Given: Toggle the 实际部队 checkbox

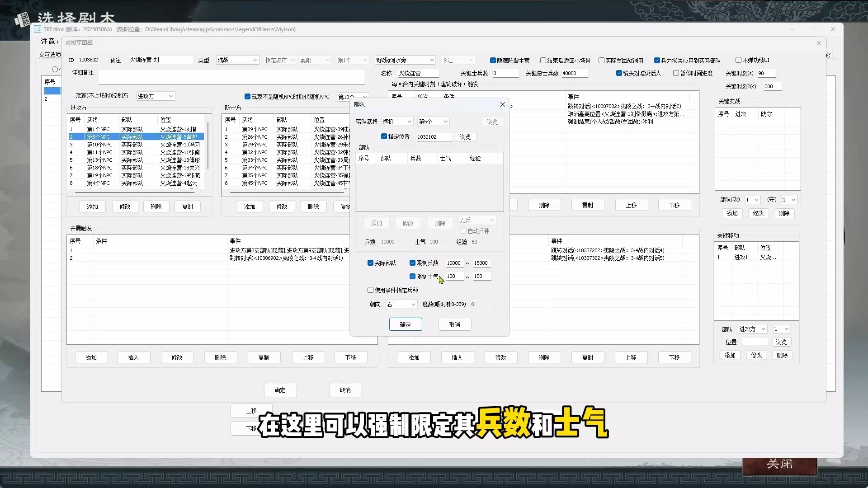Looking at the screenshot, I should coord(370,263).
